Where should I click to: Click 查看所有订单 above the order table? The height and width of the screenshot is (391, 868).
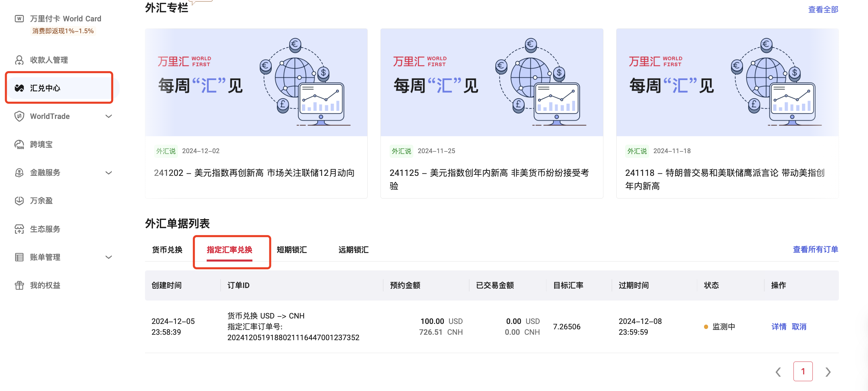pos(815,249)
